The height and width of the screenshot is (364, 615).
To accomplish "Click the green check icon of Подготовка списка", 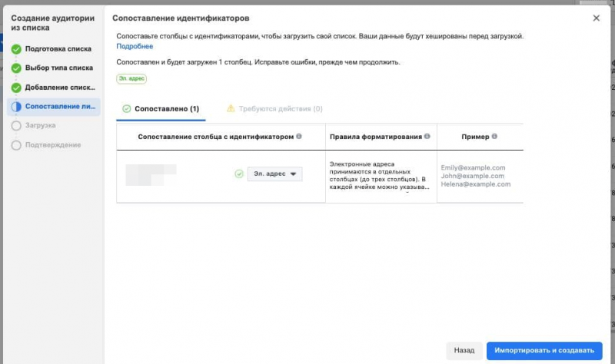I will [x=16, y=49].
